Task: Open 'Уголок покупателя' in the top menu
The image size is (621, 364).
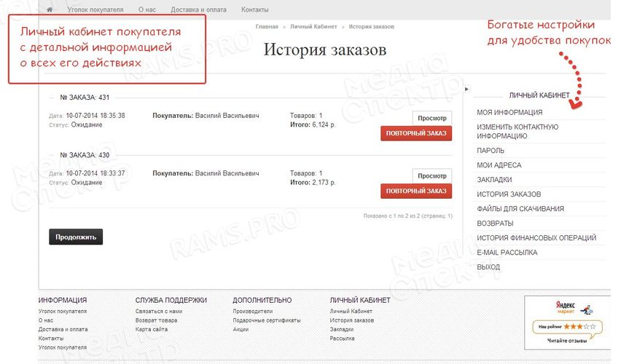Action: [x=95, y=10]
